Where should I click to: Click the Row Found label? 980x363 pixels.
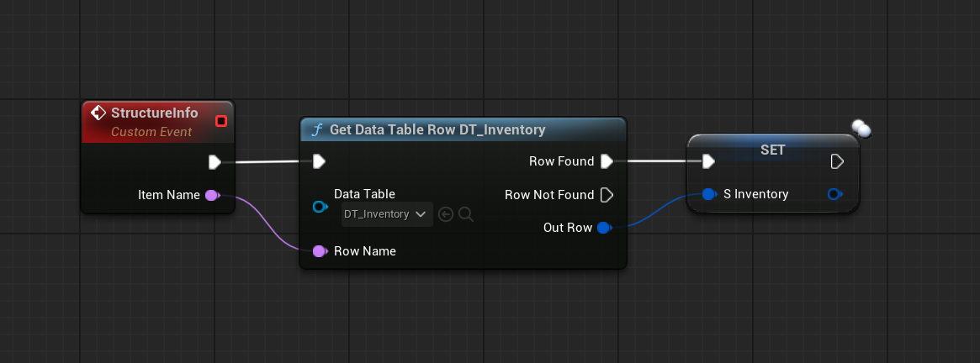point(561,162)
